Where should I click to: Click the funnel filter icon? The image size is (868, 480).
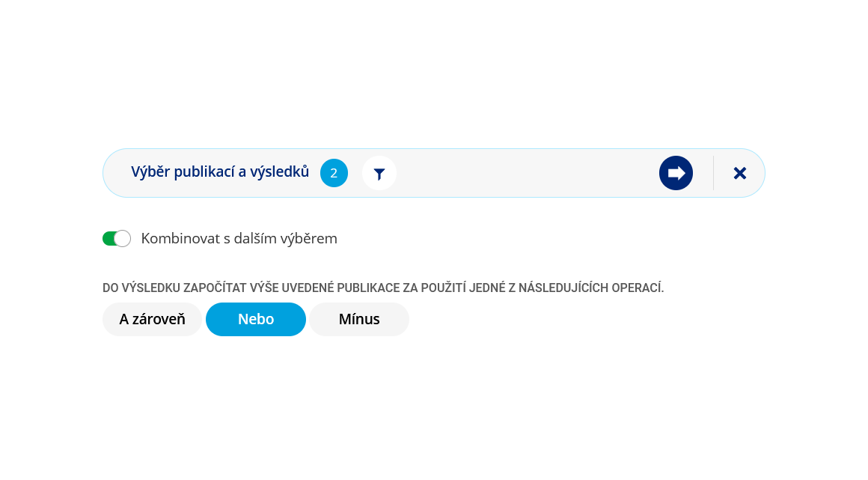[379, 174]
